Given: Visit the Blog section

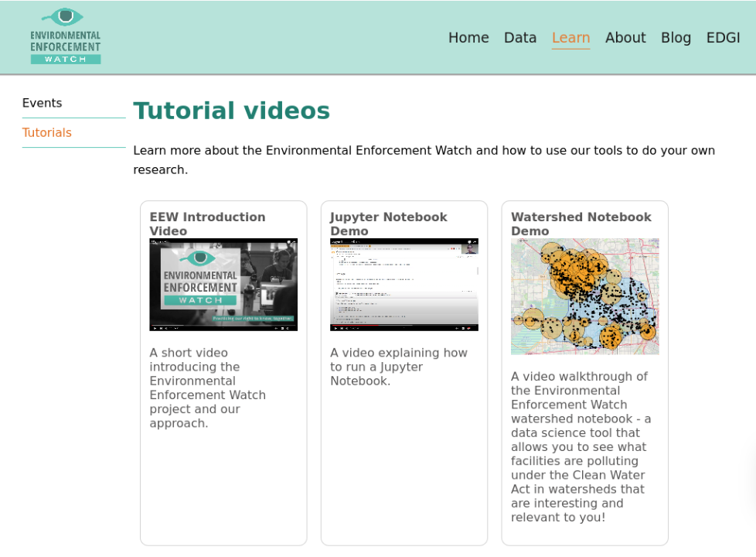Looking at the screenshot, I should 676,38.
